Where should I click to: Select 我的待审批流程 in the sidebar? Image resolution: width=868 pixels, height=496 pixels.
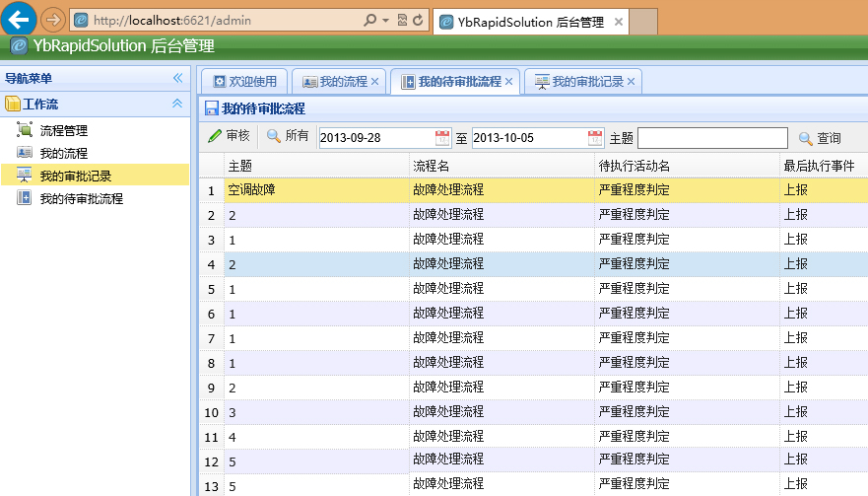tap(81, 198)
